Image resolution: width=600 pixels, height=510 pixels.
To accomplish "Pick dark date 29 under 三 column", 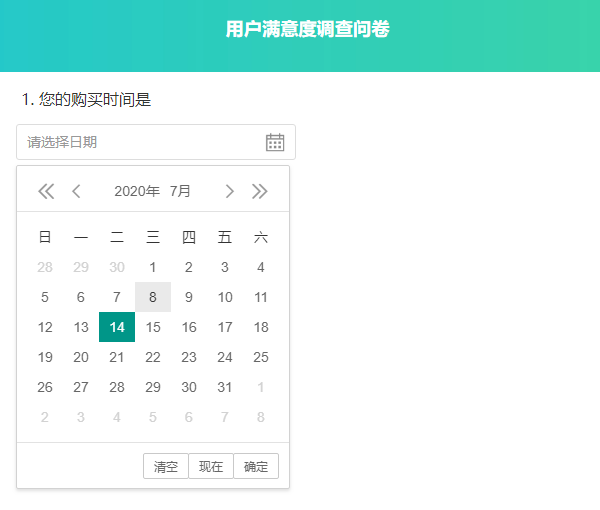I will (x=153, y=387).
